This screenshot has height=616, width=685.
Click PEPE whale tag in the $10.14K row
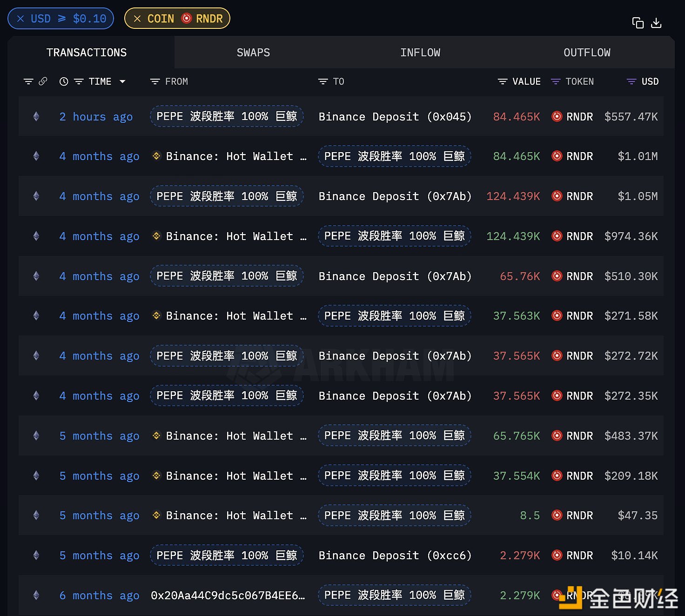(x=227, y=556)
